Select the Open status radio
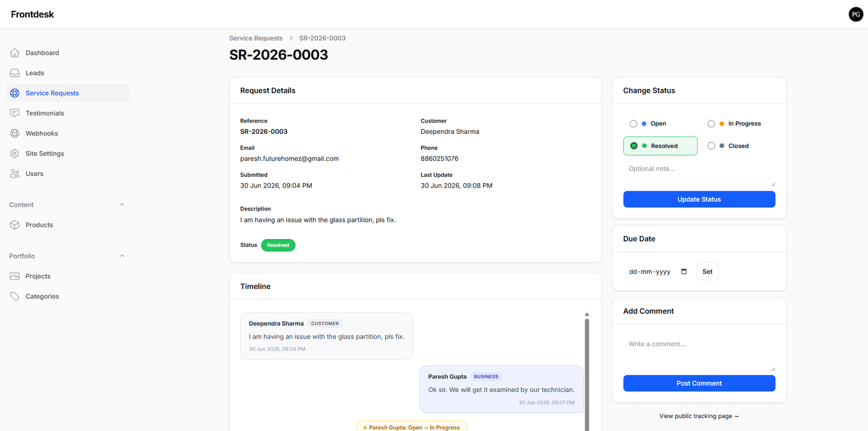 point(633,124)
